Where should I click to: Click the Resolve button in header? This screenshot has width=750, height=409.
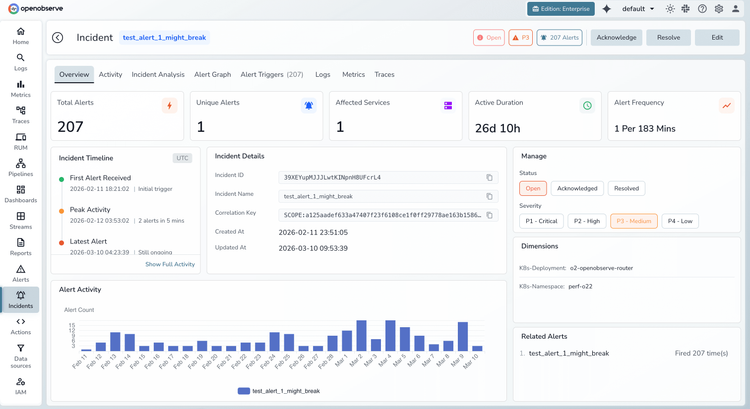(x=668, y=38)
